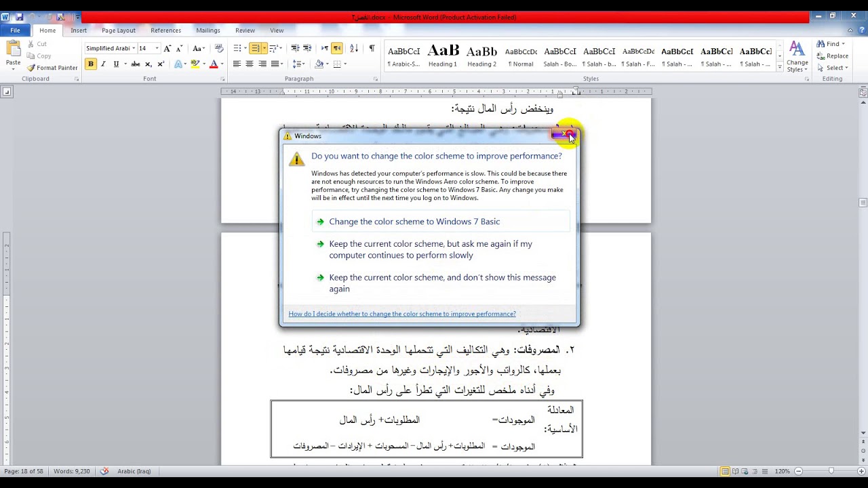
Task: Click the Copy command in Clipboard group
Action: point(39,56)
